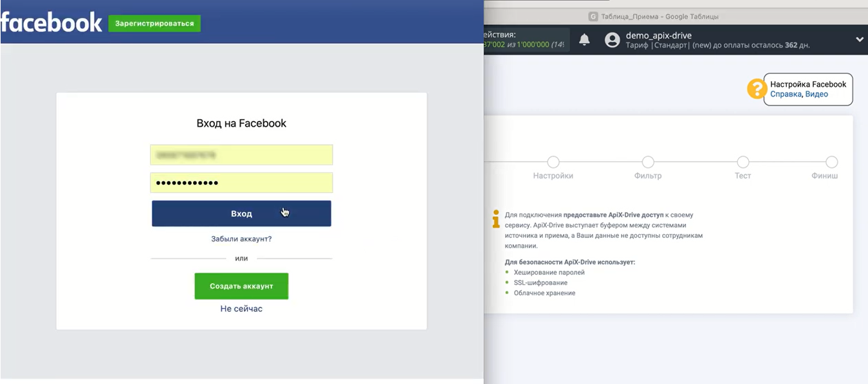Focus the password field
Image resolution: width=868 pixels, height=384 pixels.
tap(241, 183)
